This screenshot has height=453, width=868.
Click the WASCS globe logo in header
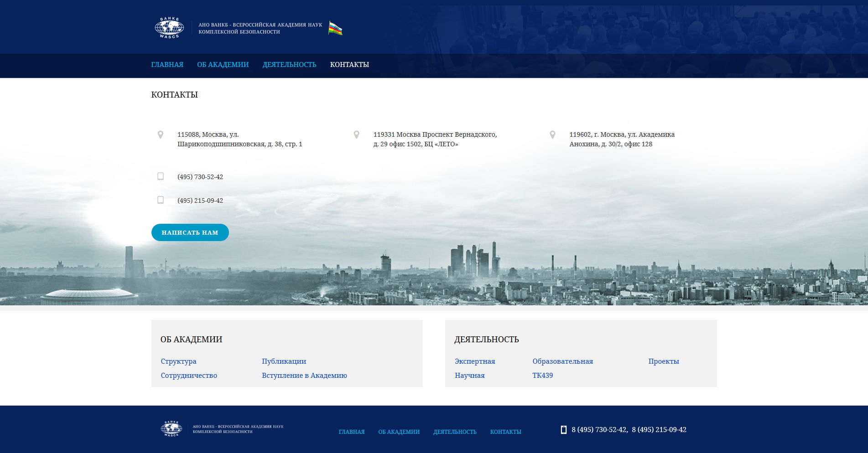coord(169,28)
